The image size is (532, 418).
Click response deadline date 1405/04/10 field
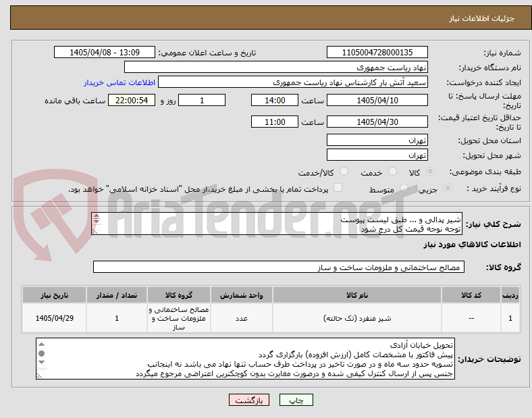pyautogui.click(x=377, y=100)
